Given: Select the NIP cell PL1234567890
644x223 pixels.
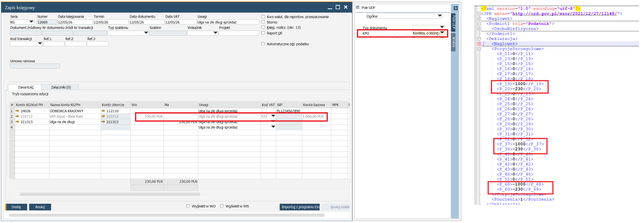Looking at the screenshot, I should coord(289,111).
